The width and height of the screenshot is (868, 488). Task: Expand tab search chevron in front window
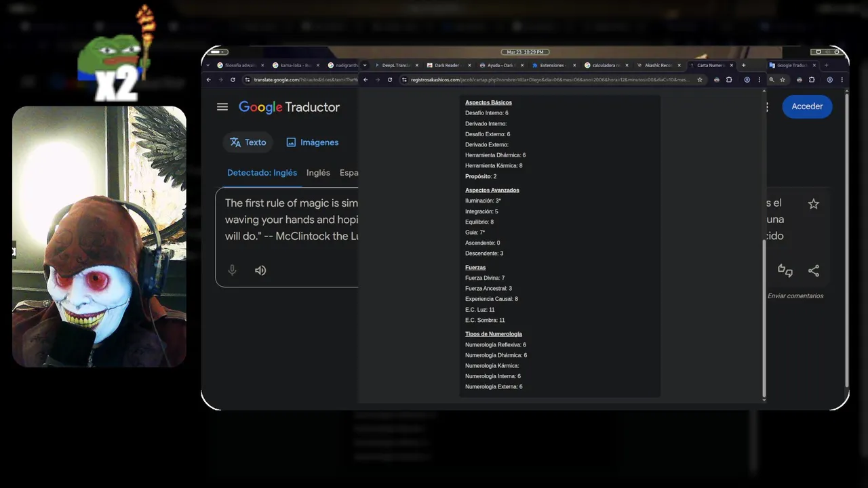[x=365, y=65]
